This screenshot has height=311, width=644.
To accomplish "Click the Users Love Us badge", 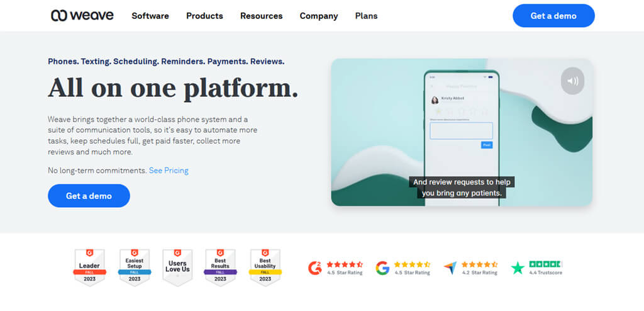I will [x=177, y=268].
